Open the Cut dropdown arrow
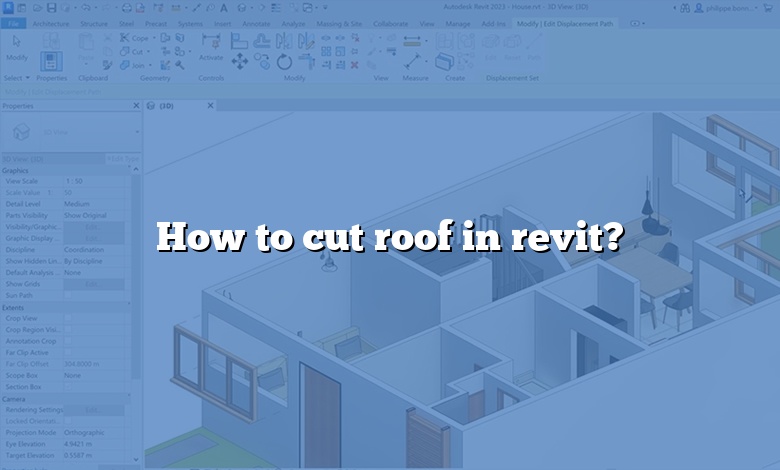 [x=148, y=52]
